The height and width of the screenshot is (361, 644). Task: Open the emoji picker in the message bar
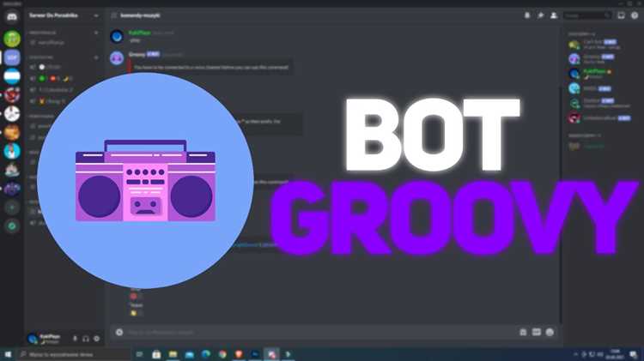point(550,333)
